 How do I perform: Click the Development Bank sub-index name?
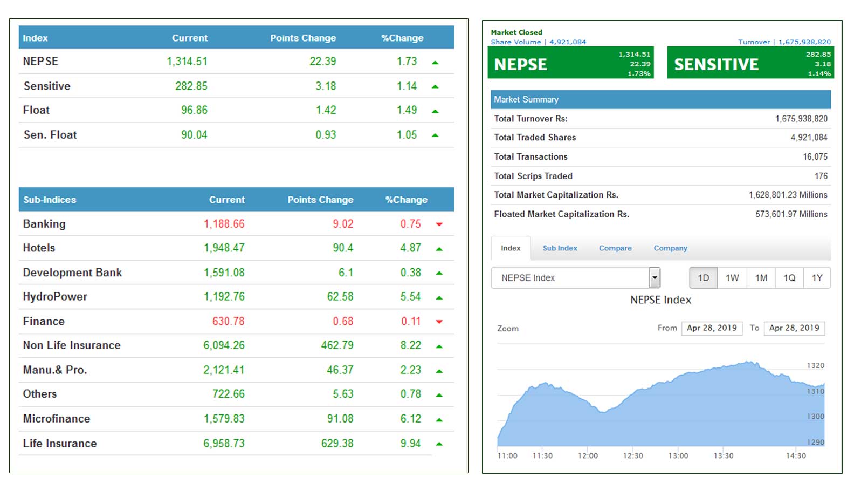point(72,273)
